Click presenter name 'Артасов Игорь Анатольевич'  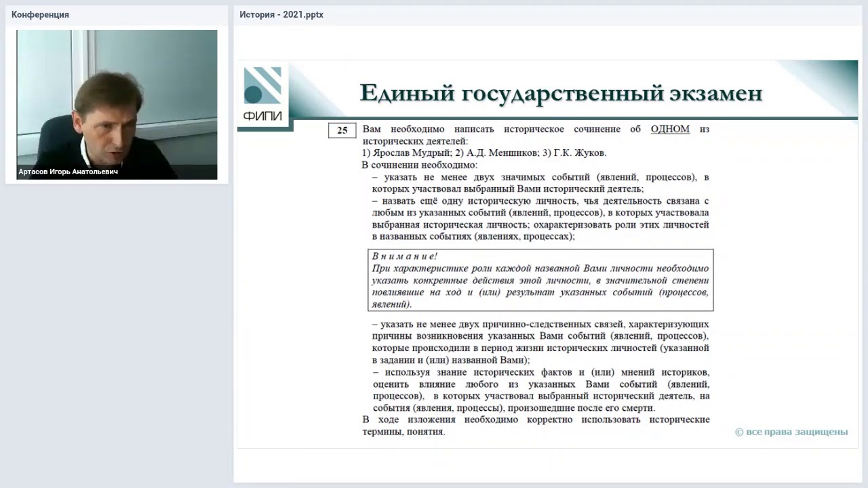(x=68, y=172)
